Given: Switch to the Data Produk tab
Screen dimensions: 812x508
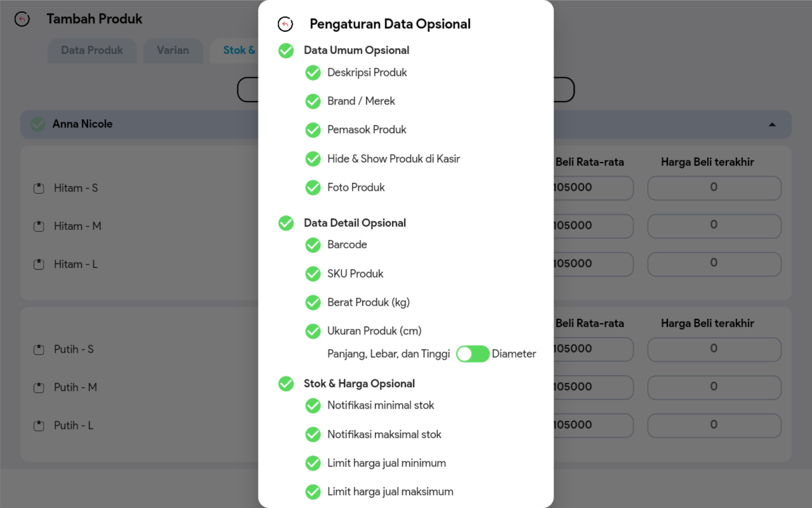Looking at the screenshot, I should (92, 50).
